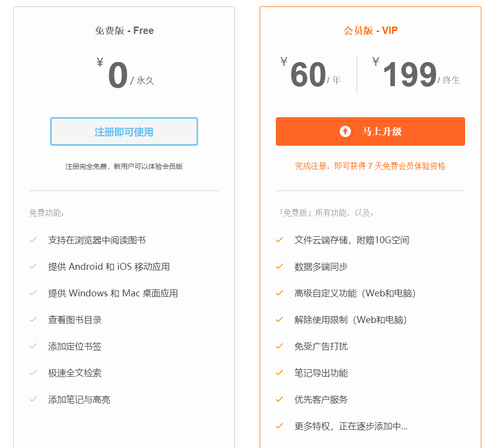Click the 会员版 - VIP plan heading
Image resolution: width=503 pixels, height=448 pixels.
370,31
